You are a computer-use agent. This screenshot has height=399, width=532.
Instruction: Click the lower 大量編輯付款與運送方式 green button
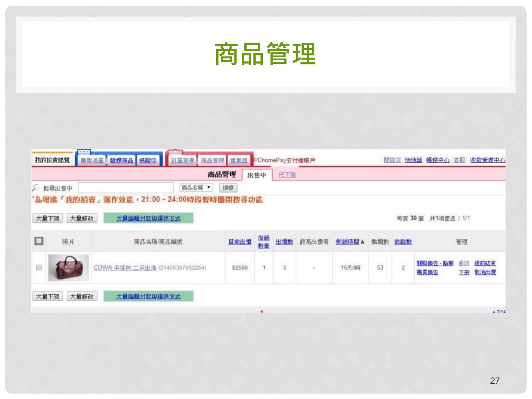pos(148,296)
